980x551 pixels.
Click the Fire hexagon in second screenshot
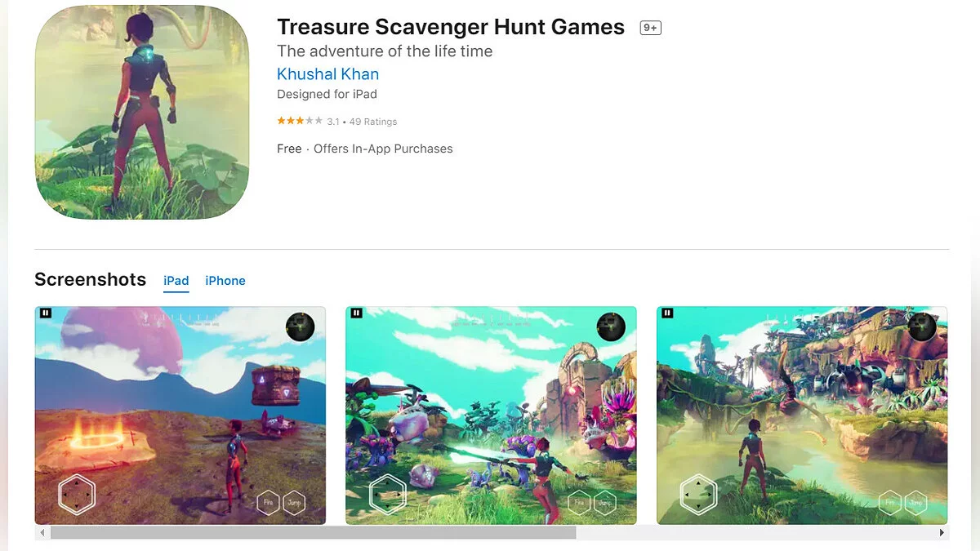click(x=579, y=503)
